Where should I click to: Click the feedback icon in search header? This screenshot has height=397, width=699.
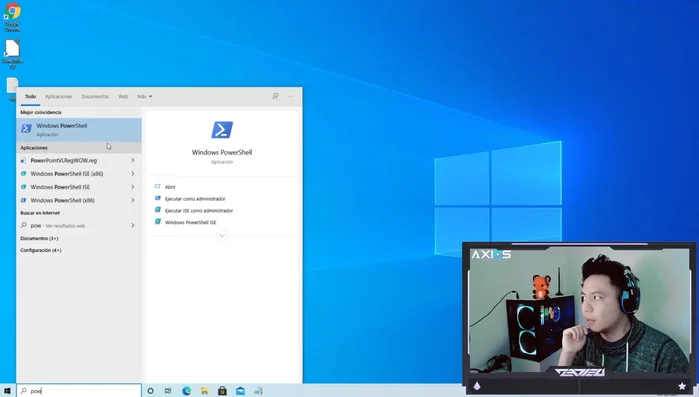(x=275, y=96)
